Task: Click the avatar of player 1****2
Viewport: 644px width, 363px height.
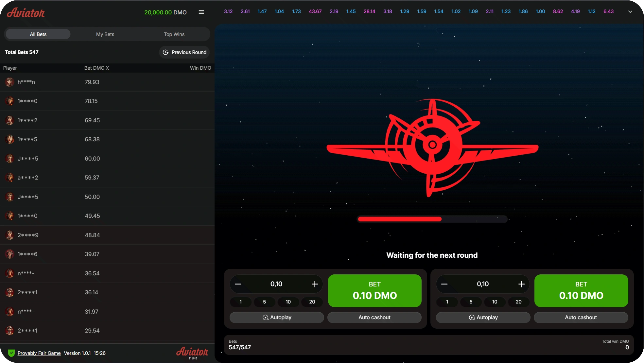Action: pyautogui.click(x=10, y=120)
